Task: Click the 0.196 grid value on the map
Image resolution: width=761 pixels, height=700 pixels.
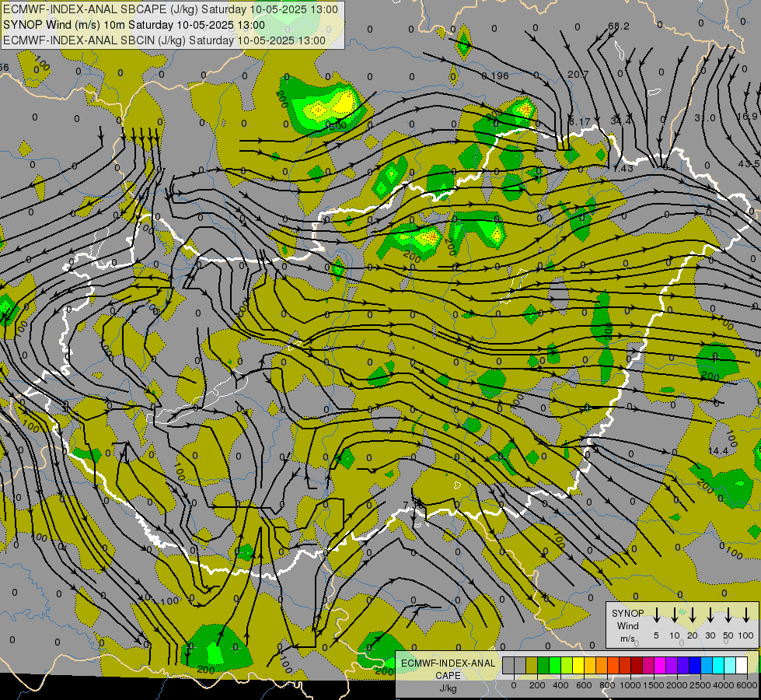Action: (x=495, y=75)
